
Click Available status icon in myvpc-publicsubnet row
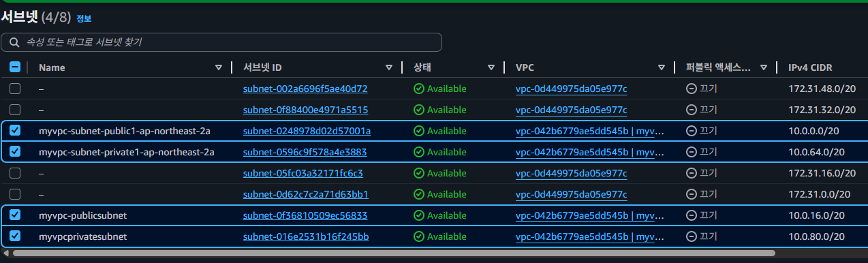coord(419,215)
